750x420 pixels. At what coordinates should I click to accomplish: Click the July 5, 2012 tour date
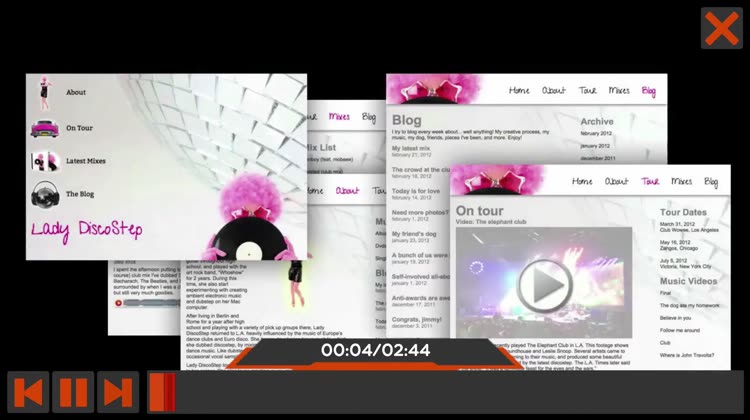(x=685, y=263)
